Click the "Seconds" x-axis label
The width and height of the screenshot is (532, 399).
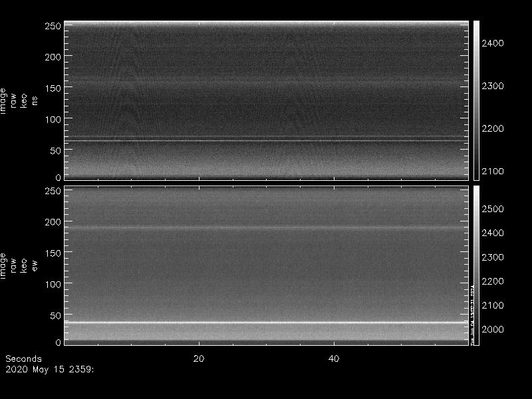click(23, 358)
